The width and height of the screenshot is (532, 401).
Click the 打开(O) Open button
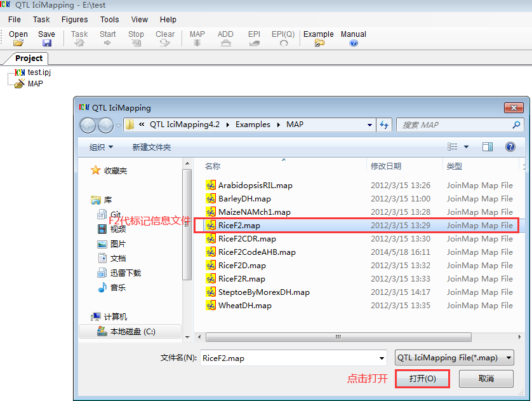422,378
